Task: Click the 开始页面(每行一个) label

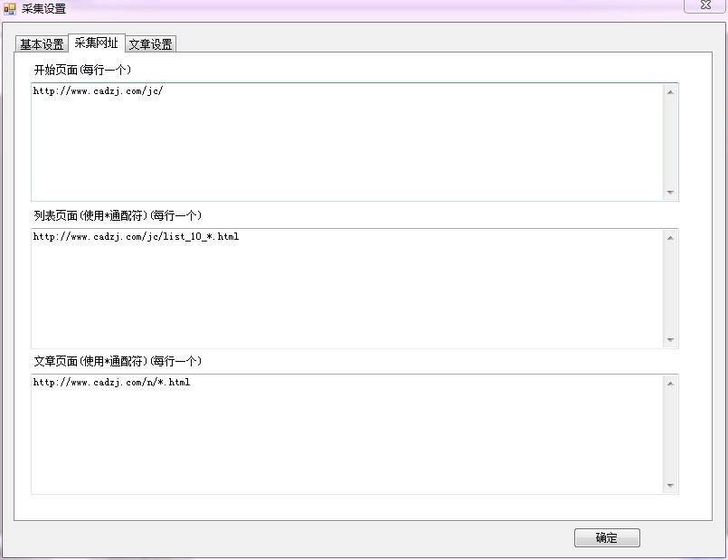Action: coord(82,70)
